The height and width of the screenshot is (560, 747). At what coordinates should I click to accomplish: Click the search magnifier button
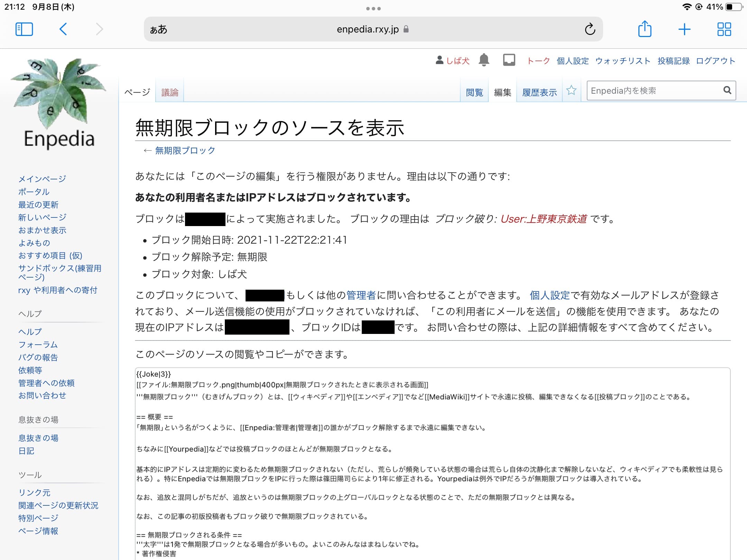727,91
